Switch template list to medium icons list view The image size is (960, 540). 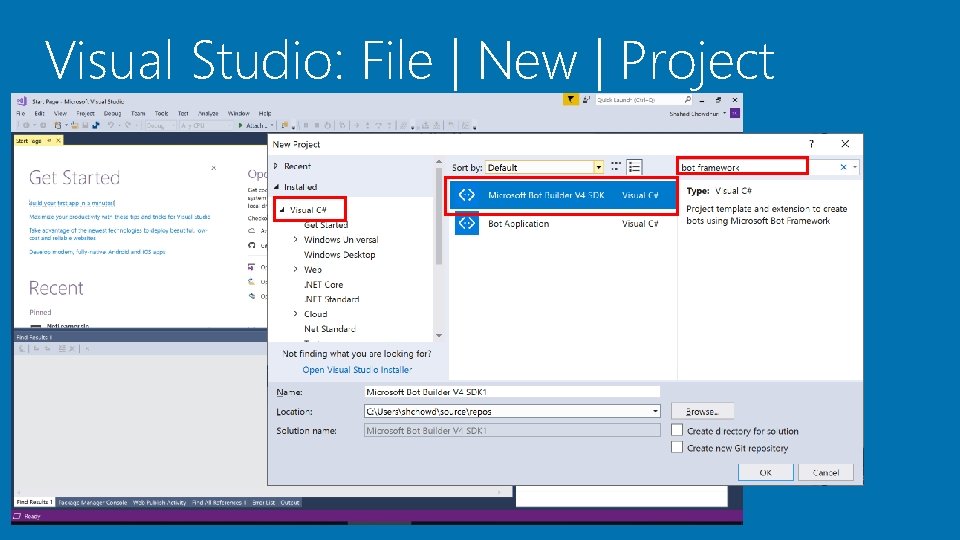634,167
